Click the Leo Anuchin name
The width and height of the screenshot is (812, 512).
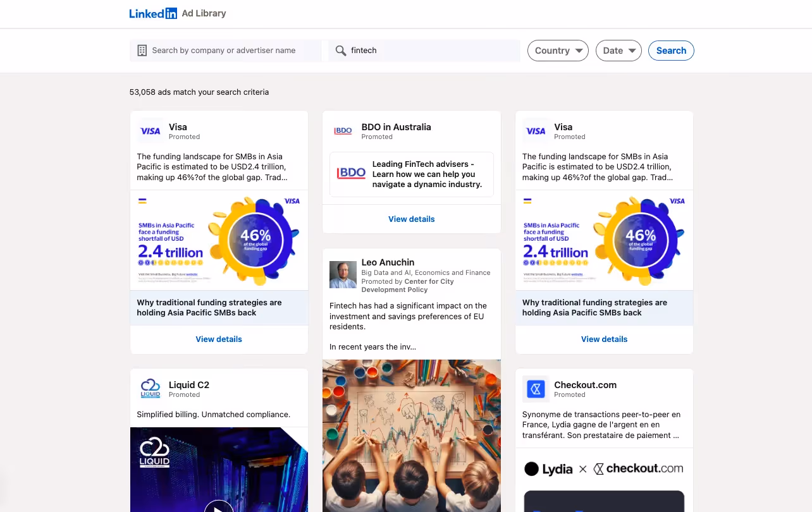tap(388, 262)
